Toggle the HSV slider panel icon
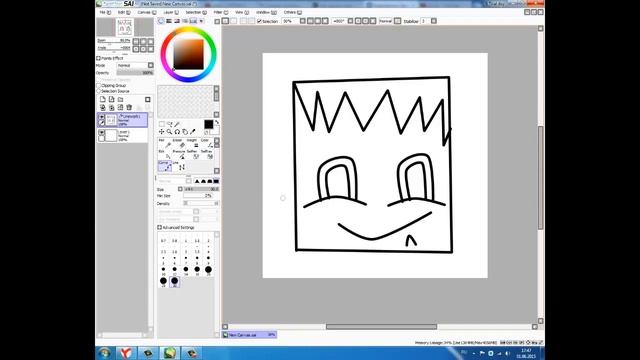This screenshot has width=640, height=360. pos(177,21)
